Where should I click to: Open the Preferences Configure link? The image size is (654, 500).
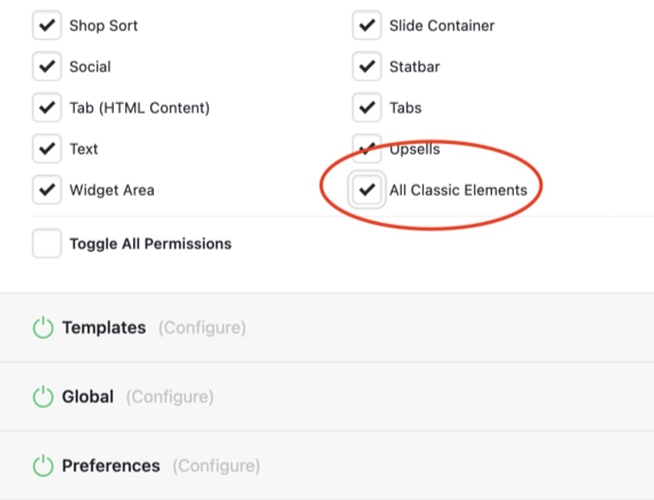tap(216, 466)
